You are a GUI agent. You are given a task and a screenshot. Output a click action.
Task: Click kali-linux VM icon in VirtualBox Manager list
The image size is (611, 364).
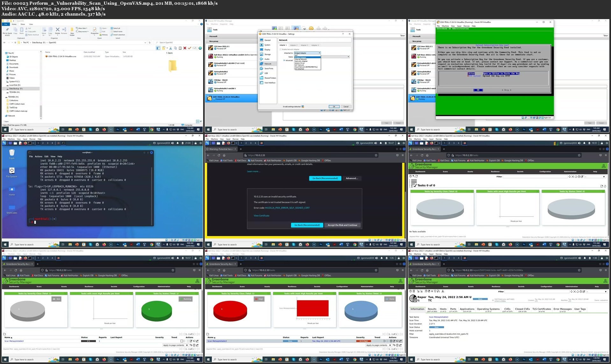(x=210, y=56)
